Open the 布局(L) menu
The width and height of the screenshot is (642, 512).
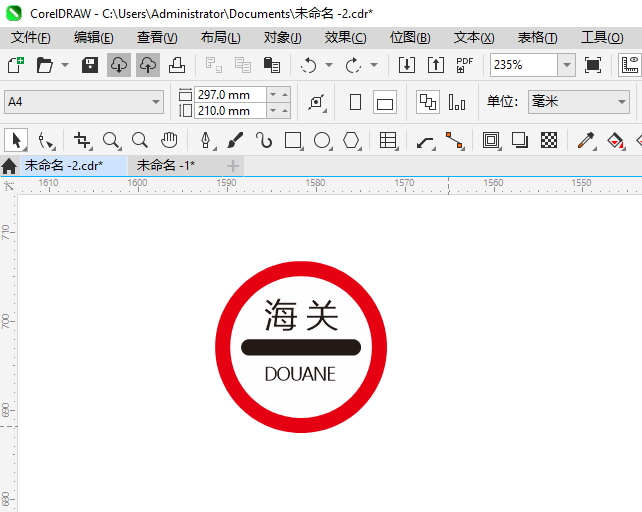point(221,38)
